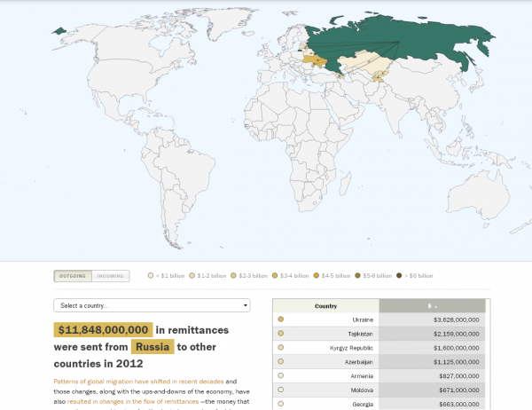Click the $5-6 billion legend swatch
532x410 pixels.
pyautogui.click(x=357, y=275)
